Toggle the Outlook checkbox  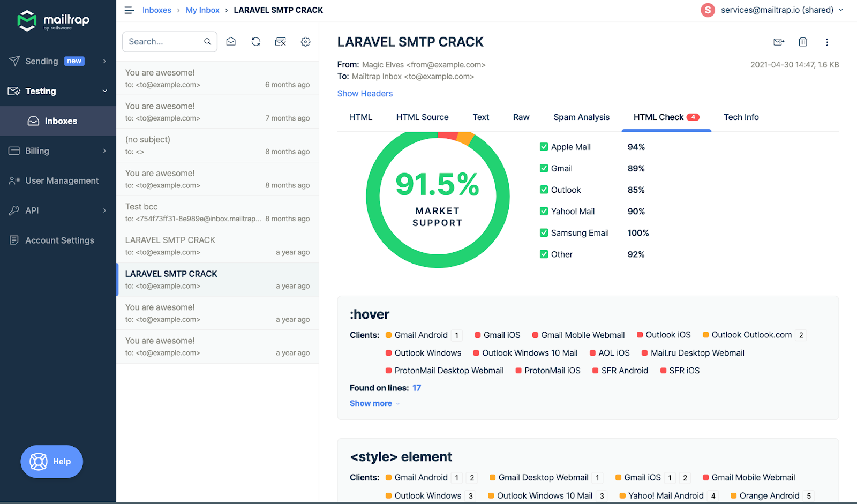pos(544,190)
